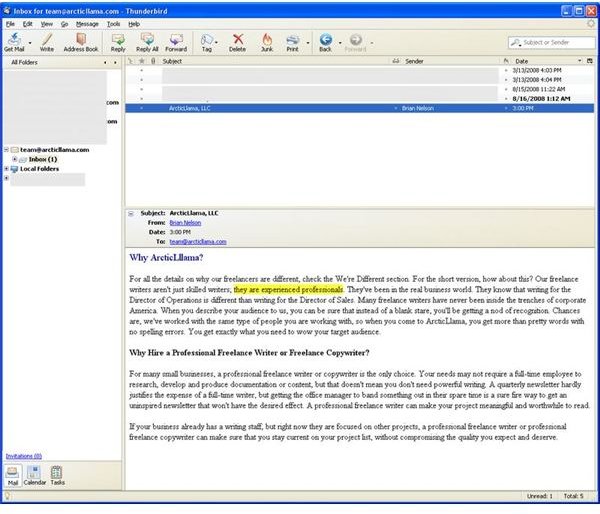Open the Address Book

[x=81, y=42]
